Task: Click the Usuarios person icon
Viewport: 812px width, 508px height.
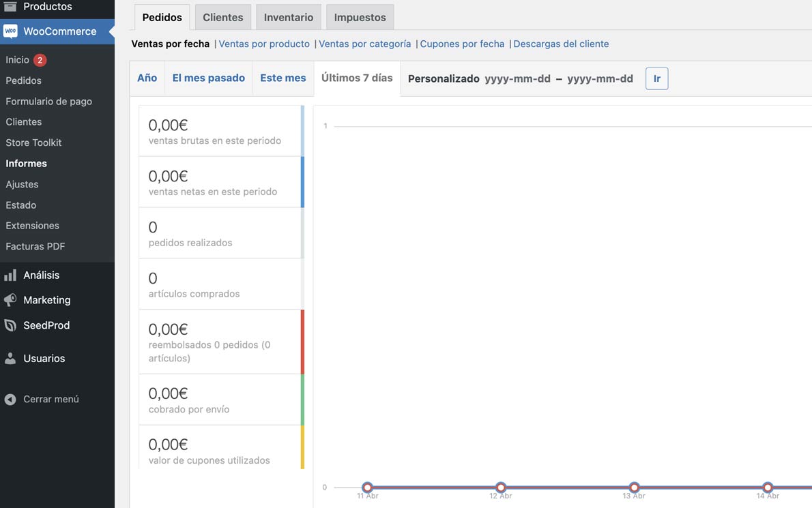Action: coord(10,359)
